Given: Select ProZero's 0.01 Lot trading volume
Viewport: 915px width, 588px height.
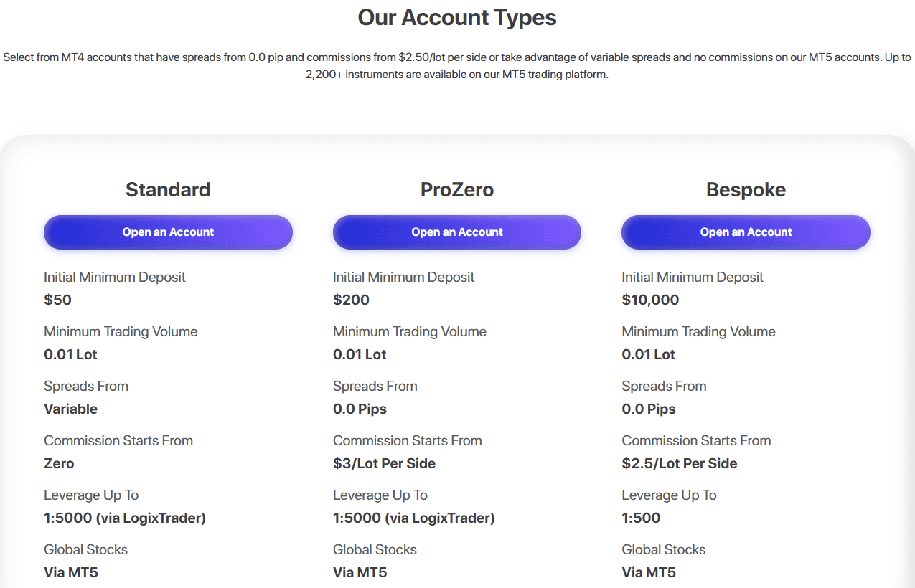Looking at the screenshot, I should coord(360,354).
